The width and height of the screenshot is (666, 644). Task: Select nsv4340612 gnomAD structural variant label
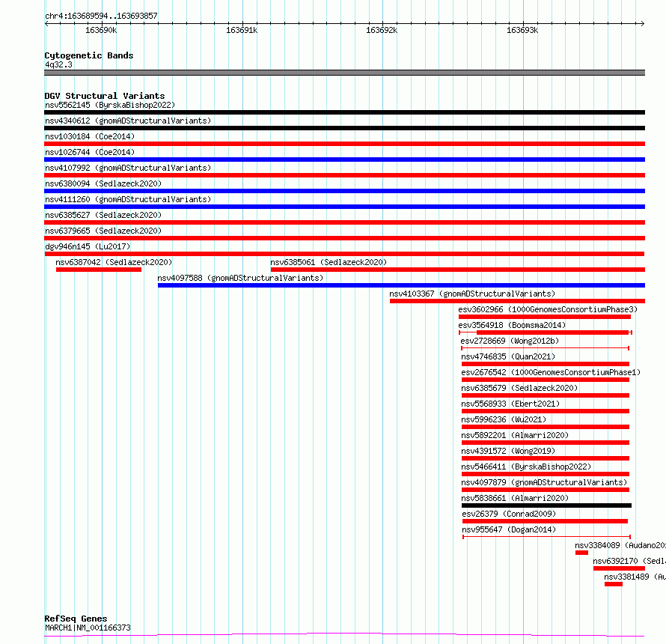point(128,121)
